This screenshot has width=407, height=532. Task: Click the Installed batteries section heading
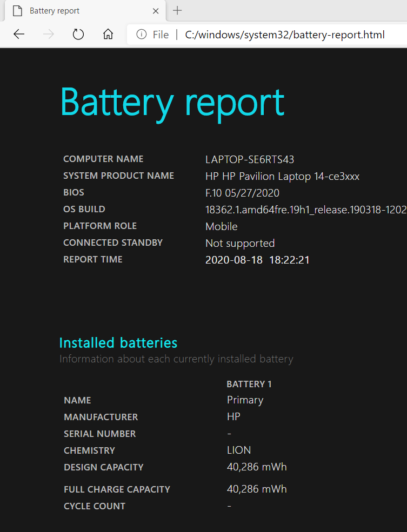[x=118, y=343]
